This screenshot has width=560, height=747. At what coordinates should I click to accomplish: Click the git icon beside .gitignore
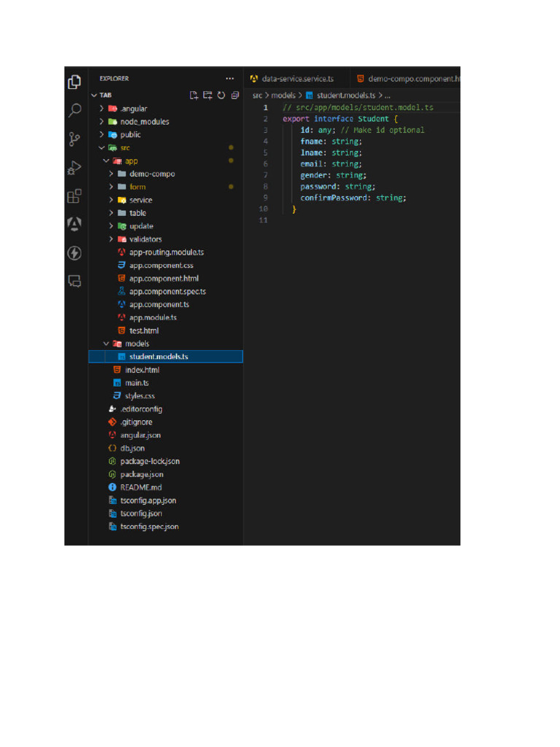tap(112, 422)
